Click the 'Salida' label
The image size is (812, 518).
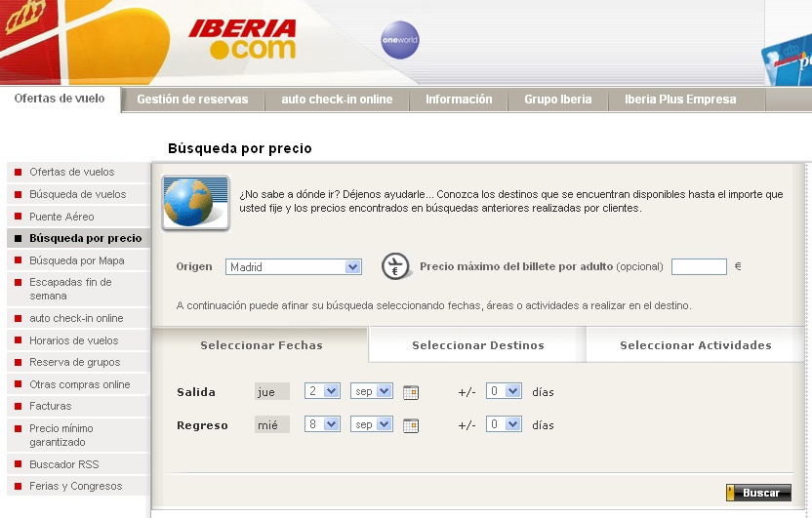[x=196, y=392]
